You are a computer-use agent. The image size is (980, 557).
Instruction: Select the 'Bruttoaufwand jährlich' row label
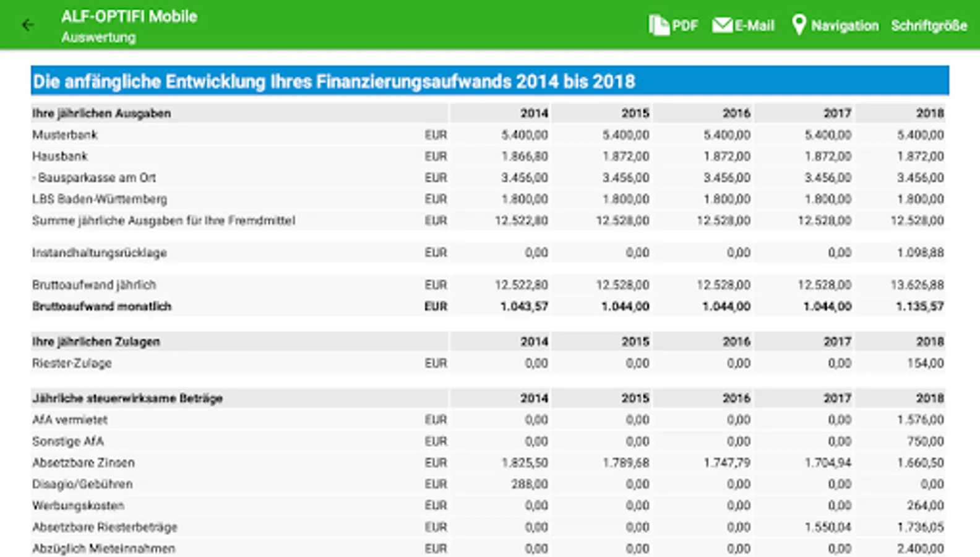[94, 285]
